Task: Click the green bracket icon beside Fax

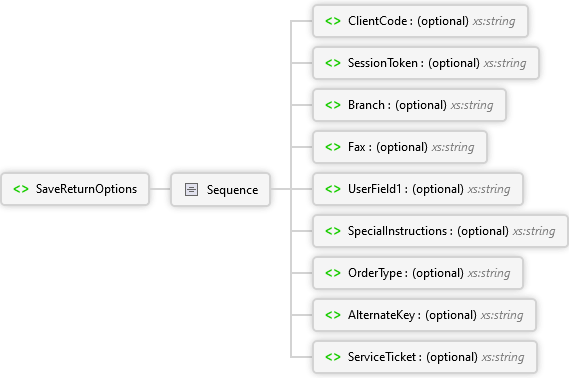Action: click(x=333, y=147)
